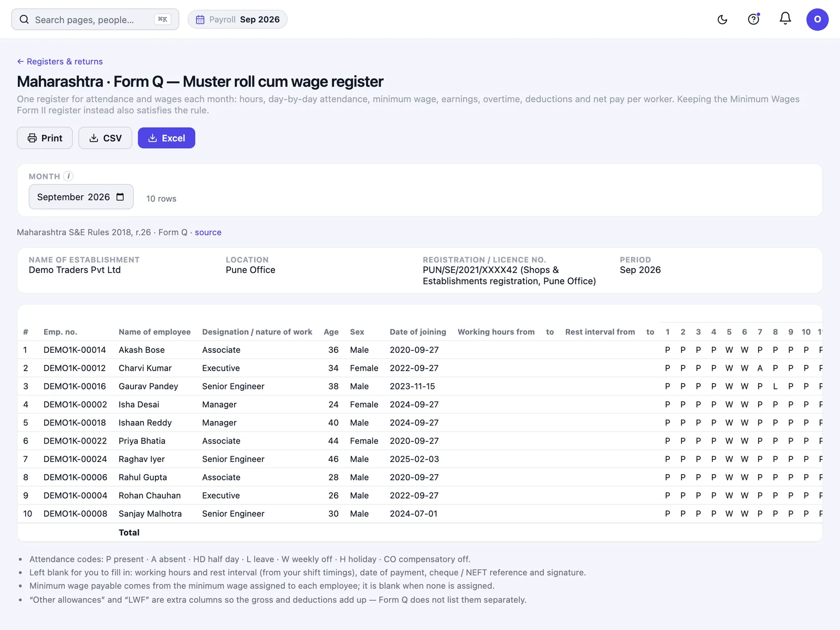Screen dimensions: 840x630
Task: Click Charvi Kumar's sex Female
Action: coord(364,368)
